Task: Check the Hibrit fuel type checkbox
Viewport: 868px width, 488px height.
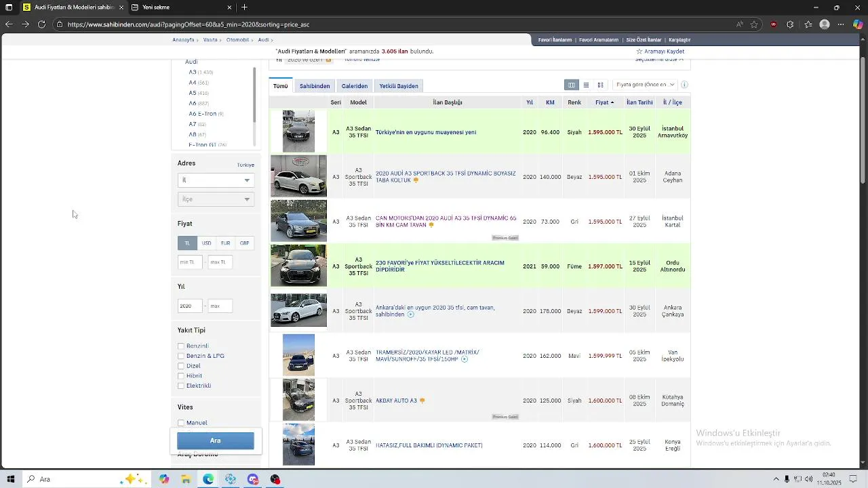Action: pos(181,376)
